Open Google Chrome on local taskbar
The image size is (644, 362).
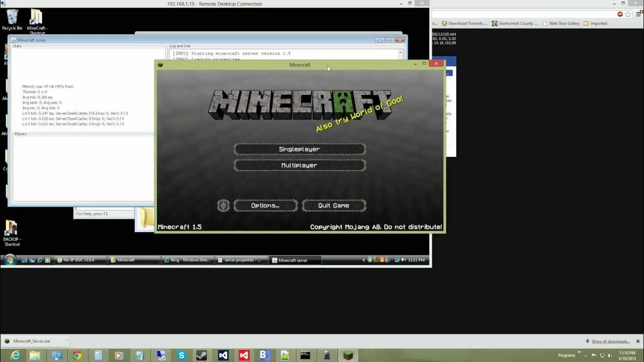point(77,355)
